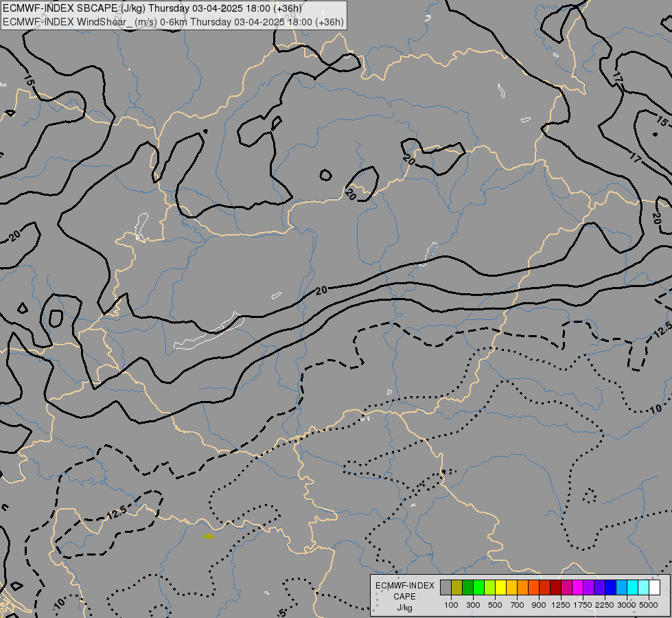Click the 700 label in the legend
The height and width of the screenshot is (618, 672).
[517, 605]
